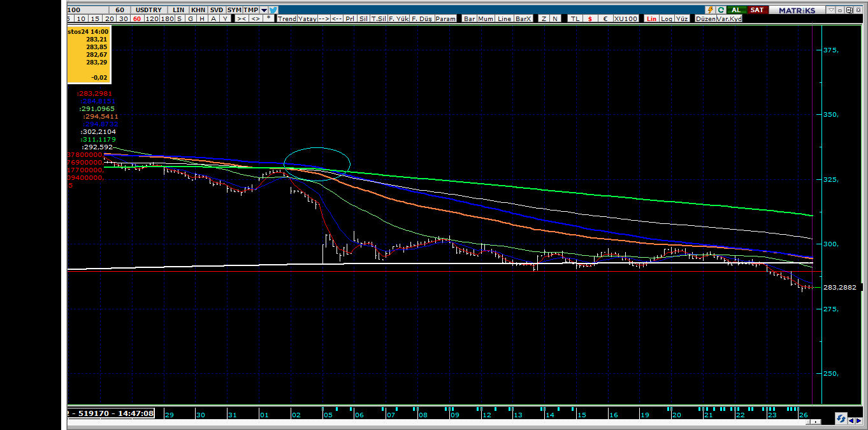This screenshot has height=430, width=868.
Task: Open the small triangle window menu near MATRIKS
Action: pos(830,10)
